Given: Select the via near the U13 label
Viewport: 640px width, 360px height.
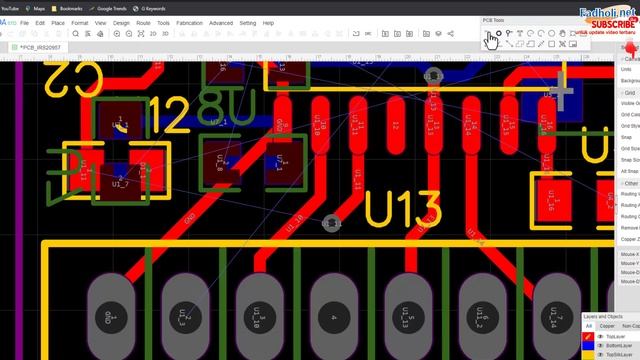Looking at the screenshot, I should (x=331, y=223).
